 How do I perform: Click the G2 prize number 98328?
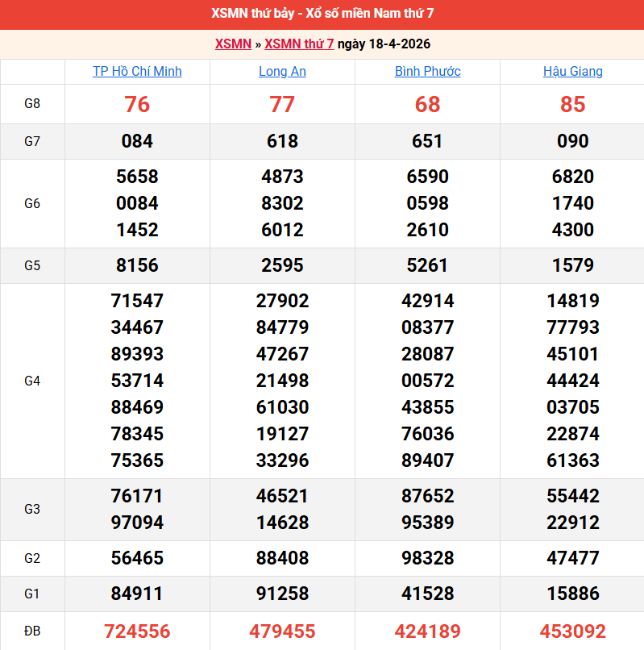coord(427,558)
